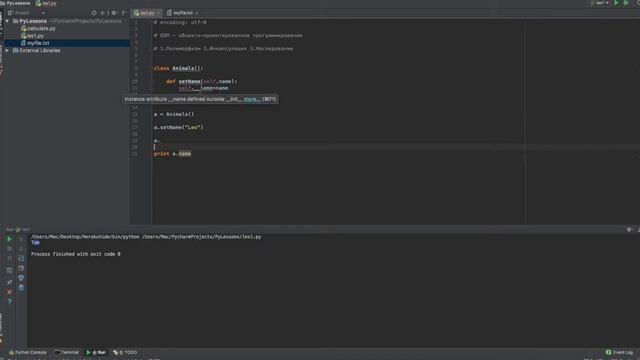Select test.py in the project tree
The height and width of the screenshot is (360, 640).
click(33, 36)
